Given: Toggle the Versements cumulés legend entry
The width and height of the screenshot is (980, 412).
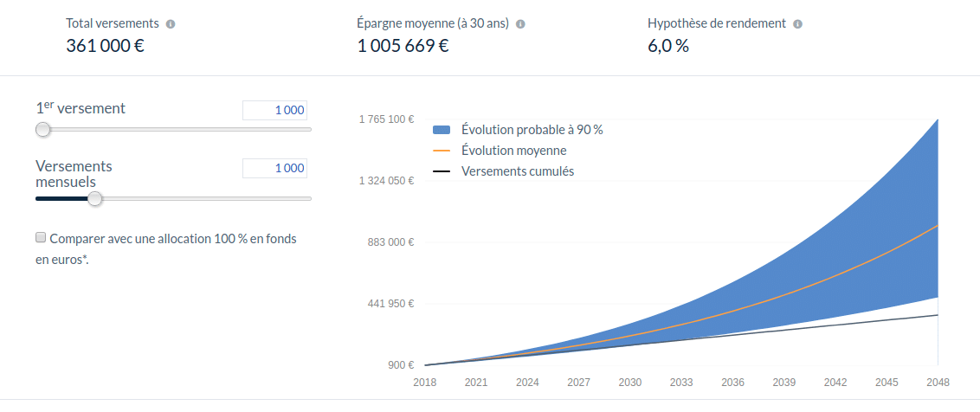Looking at the screenshot, I should pos(503,171).
